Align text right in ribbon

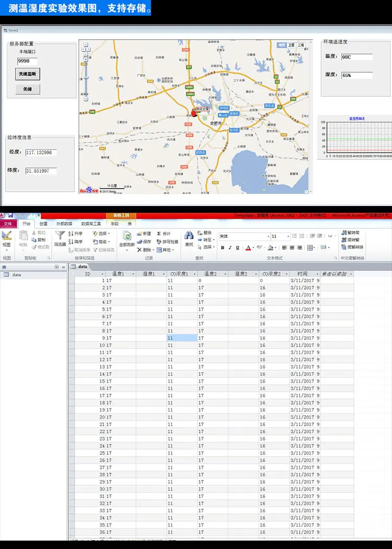pos(299,247)
